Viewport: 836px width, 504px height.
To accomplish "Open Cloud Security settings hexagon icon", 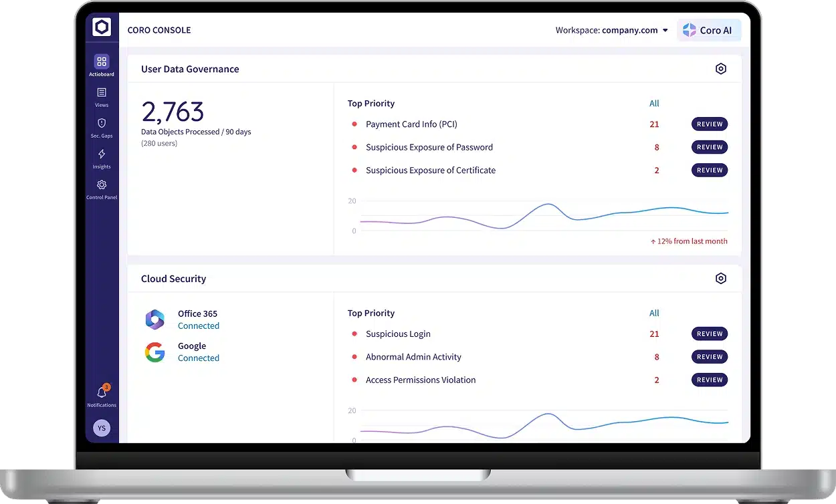I will click(720, 279).
